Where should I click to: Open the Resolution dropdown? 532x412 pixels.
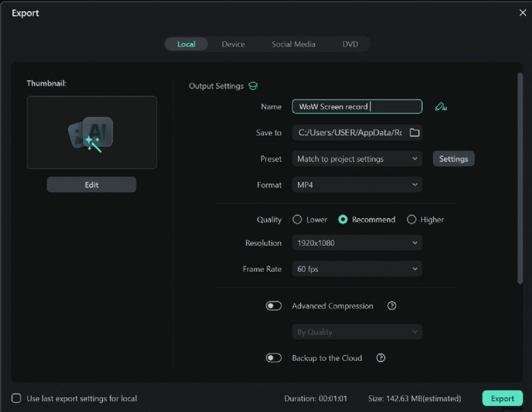point(357,243)
